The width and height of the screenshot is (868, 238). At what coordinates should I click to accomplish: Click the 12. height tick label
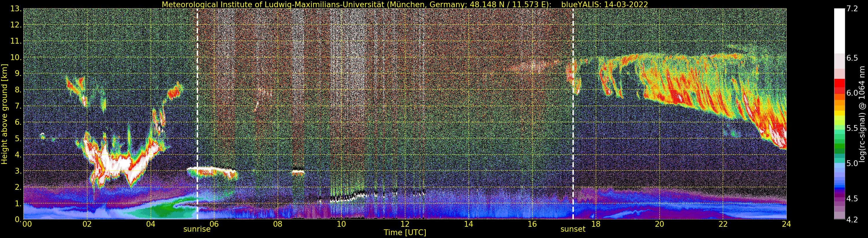click(16, 25)
